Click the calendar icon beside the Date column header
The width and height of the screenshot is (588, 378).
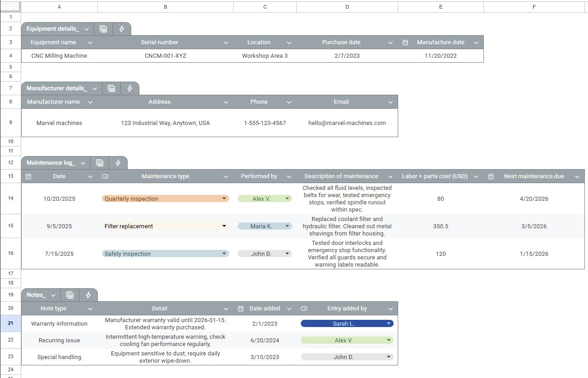pos(28,176)
